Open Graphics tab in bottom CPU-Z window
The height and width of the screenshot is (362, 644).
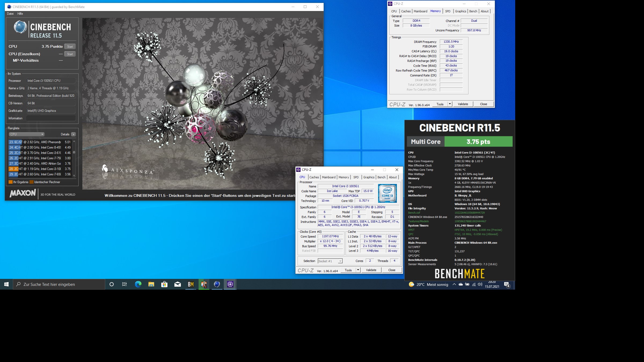(369, 177)
